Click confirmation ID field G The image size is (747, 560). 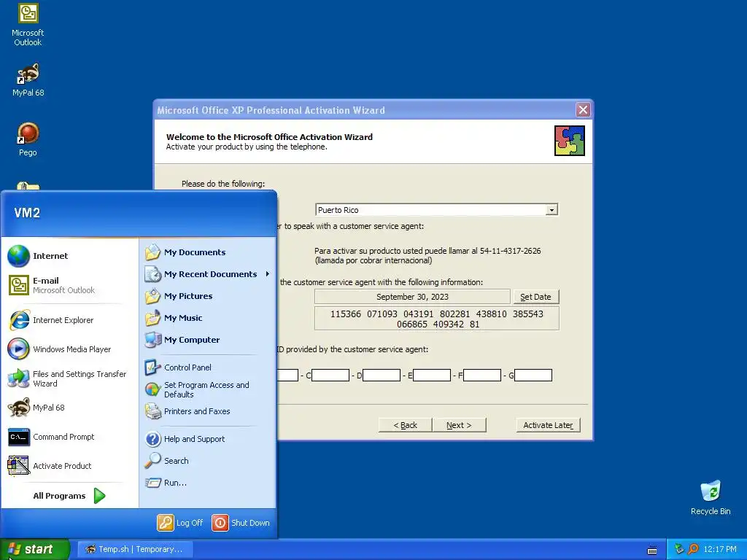tap(533, 376)
